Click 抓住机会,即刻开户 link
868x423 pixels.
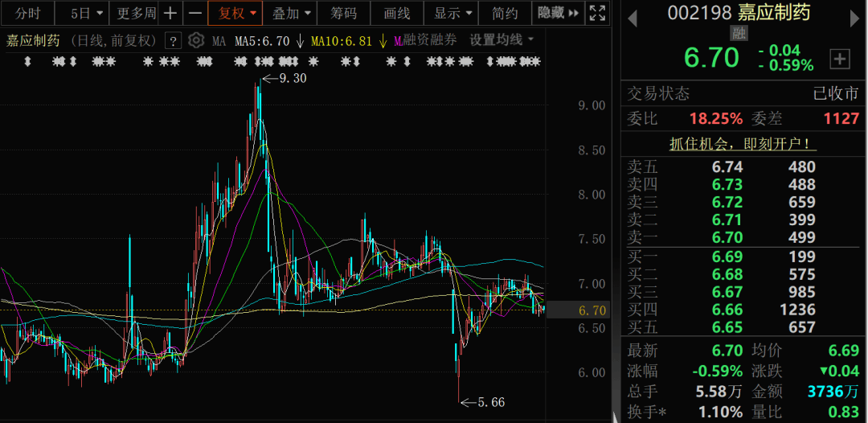tap(743, 145)
